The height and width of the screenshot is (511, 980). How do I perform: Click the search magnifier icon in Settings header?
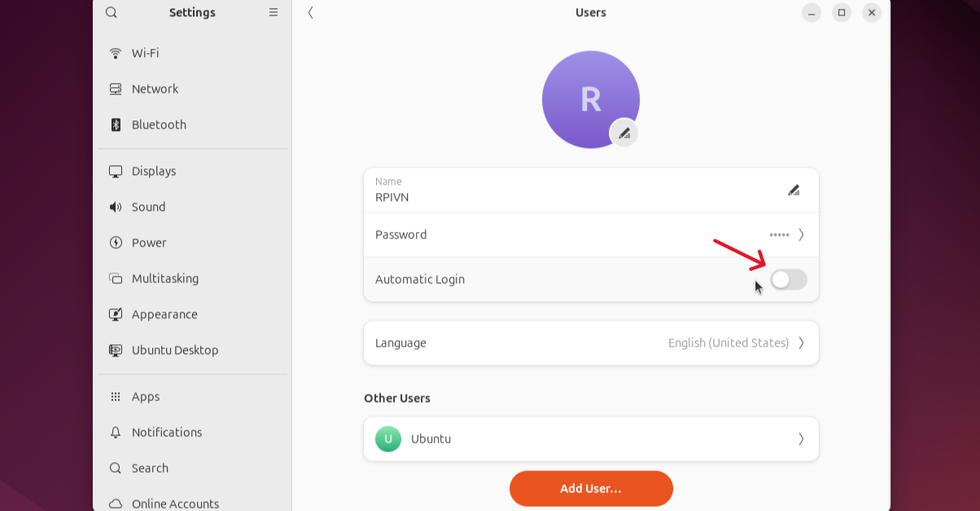pos(112,12)
